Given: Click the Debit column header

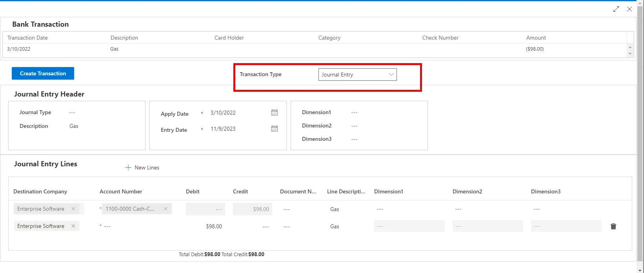Looking at the screenshot, I should [x=193, y=191].
